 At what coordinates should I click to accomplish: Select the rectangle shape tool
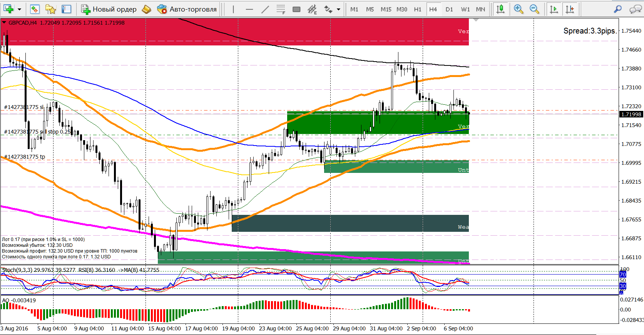pyautogui.click(x=296, y=9)
